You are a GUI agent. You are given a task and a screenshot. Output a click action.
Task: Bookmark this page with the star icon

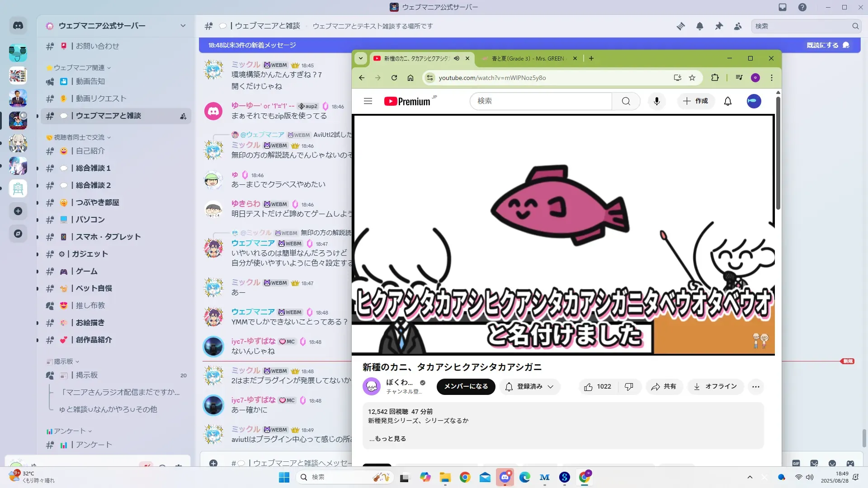(692, 78)
